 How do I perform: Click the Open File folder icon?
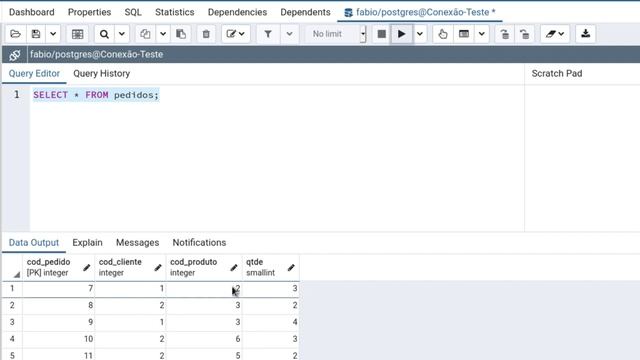16,34
